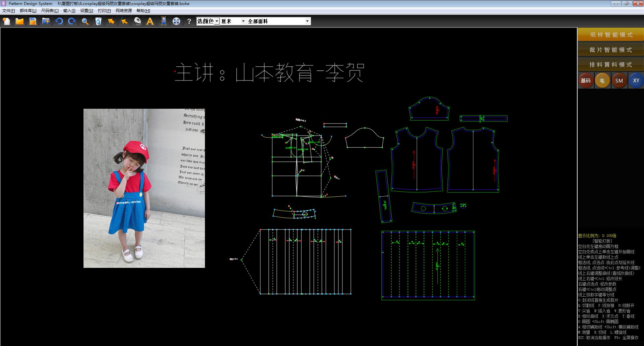This screenshot has width=644, height=346.
Task: Toggle the orange 毛 round button
Action: (x=602, y=81)
